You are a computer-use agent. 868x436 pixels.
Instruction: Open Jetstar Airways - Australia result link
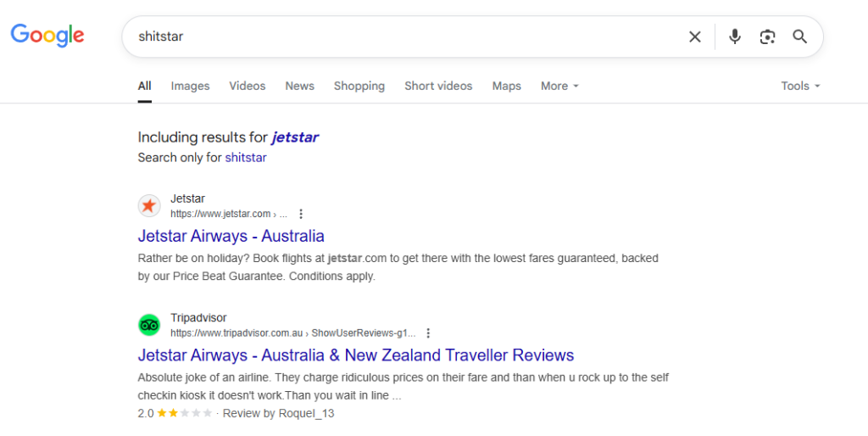point(231,236)
